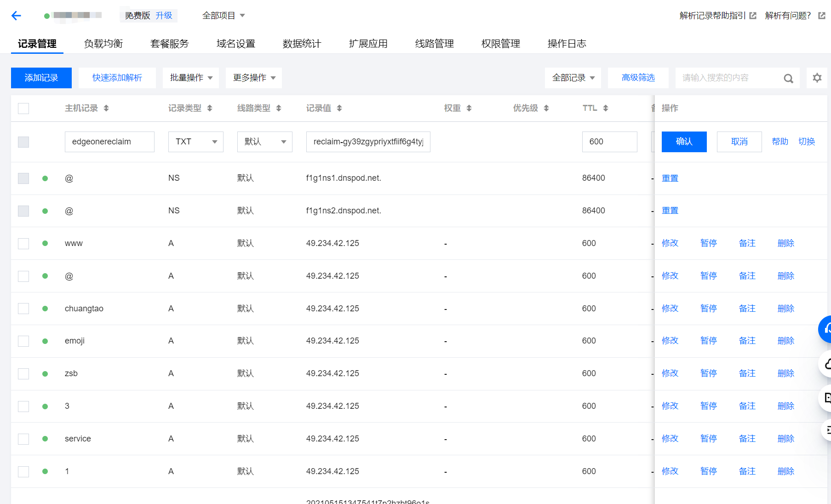This screenshot has width=831, height=504.
Task: Click 修改 for host record 1
Action: coord(670,471)
